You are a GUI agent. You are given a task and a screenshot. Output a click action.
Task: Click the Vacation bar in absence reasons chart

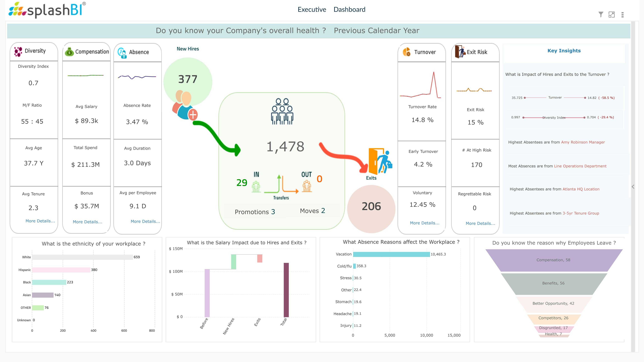pos(391,254)
